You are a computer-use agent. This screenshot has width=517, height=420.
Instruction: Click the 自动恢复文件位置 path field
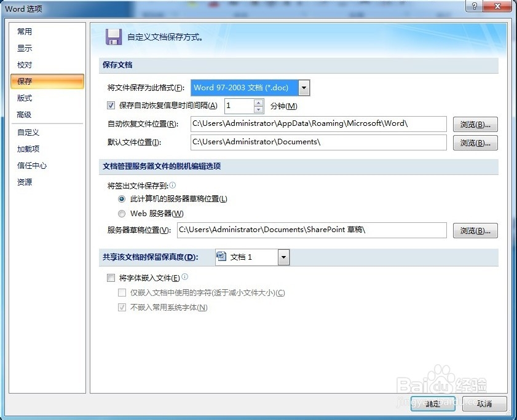[x=318, y=124]
